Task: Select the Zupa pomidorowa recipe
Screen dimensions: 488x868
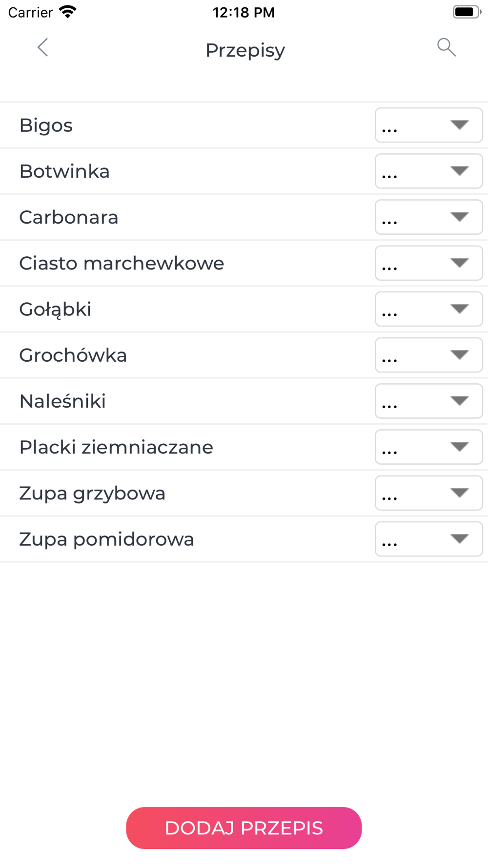Action: [x=106, y=539]
